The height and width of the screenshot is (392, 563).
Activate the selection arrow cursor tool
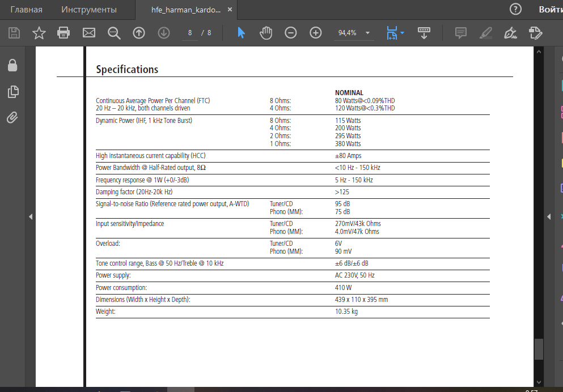(x=242, y=33)
